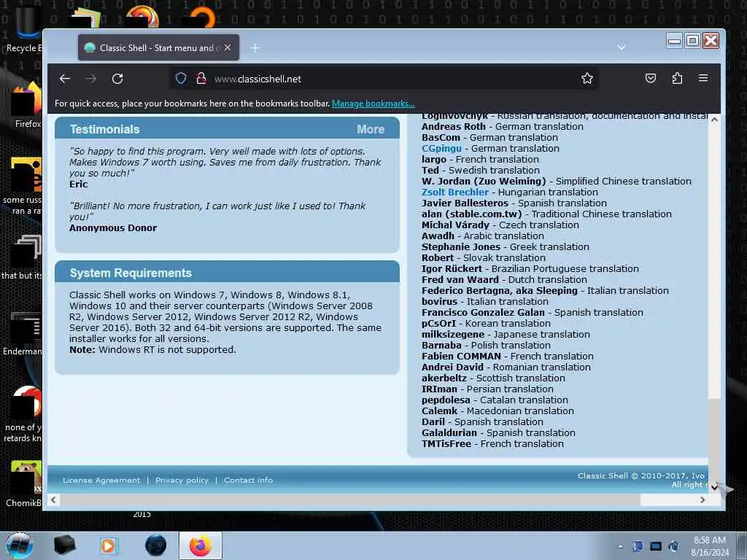Select the Classic Shell tab
The height and width of the screenshot is (560, 747).
click(x=158, y=47)
